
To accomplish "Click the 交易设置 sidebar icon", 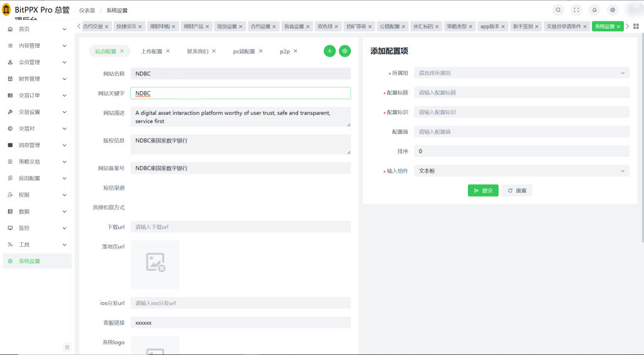I will point(10,112).
